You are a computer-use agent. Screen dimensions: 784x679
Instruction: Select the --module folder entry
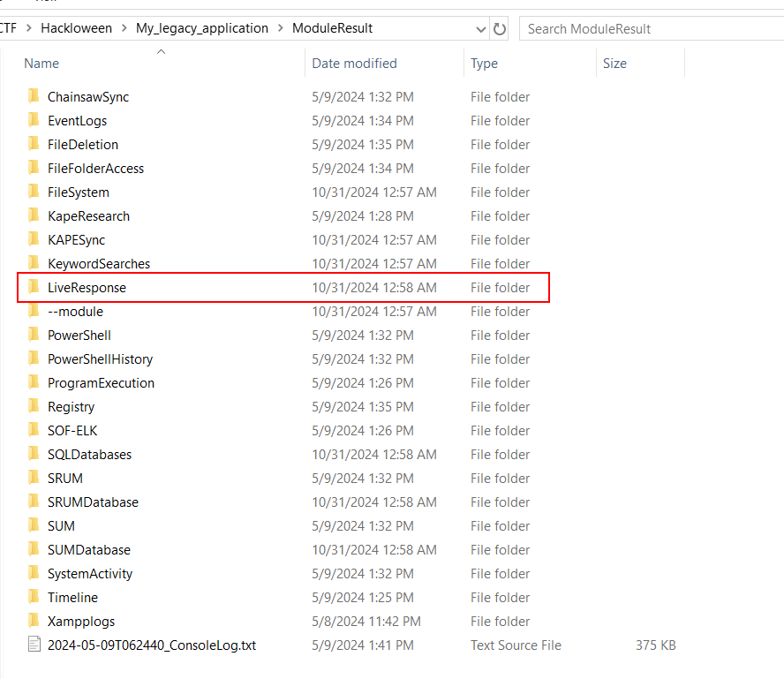click(x=75, y=311)
